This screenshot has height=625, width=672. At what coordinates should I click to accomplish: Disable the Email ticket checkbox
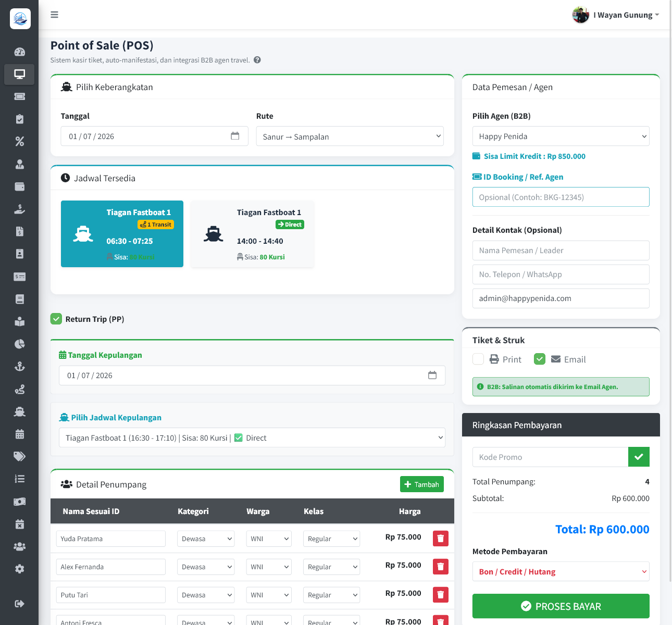pos(540,359)
